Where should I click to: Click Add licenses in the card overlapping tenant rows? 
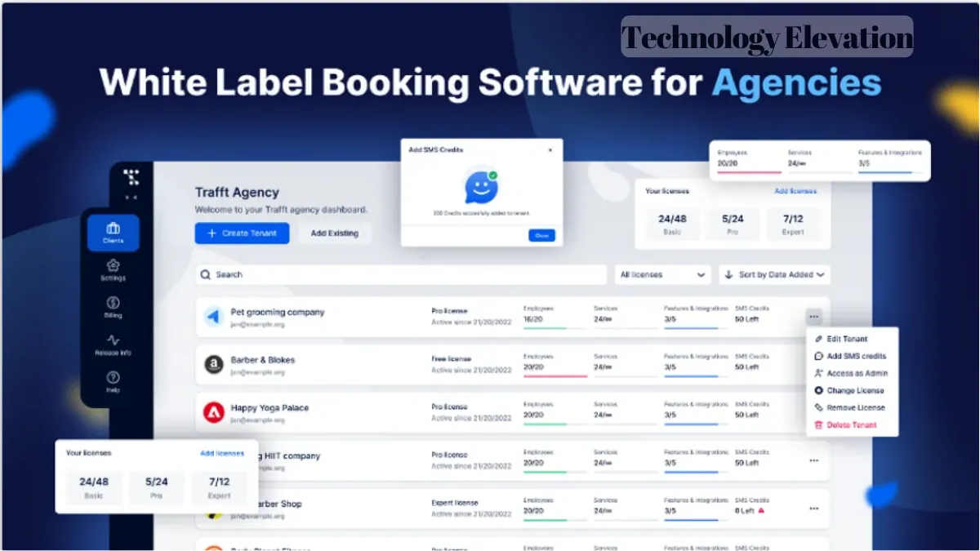222,453
